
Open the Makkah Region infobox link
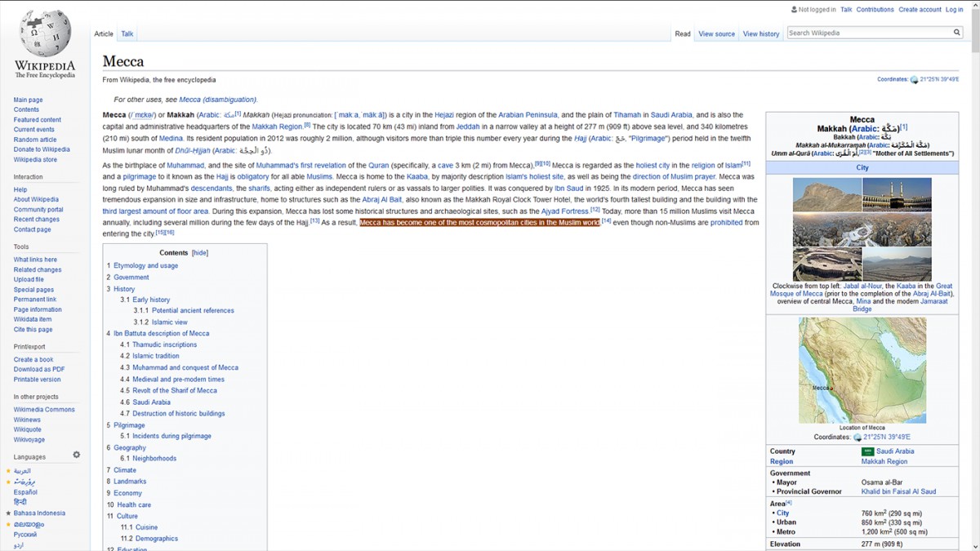pyautogui.click(x=884, y=461)
